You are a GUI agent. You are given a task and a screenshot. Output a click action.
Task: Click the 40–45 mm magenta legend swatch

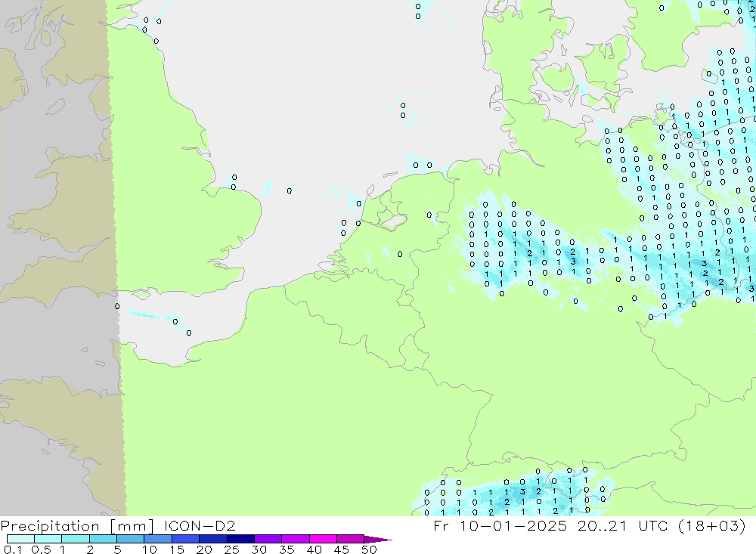coord(323,539)
